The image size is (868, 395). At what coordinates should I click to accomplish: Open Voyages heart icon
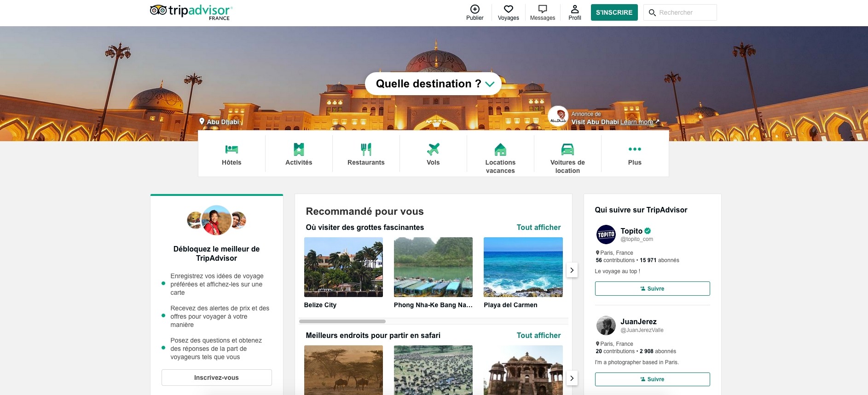(x=508, y=9)
